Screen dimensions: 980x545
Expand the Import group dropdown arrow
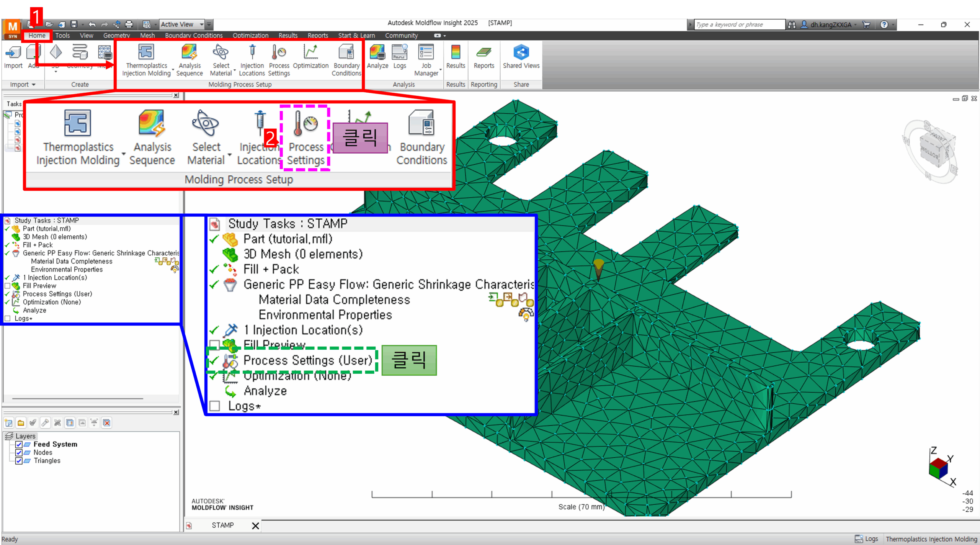click(34, 85)
